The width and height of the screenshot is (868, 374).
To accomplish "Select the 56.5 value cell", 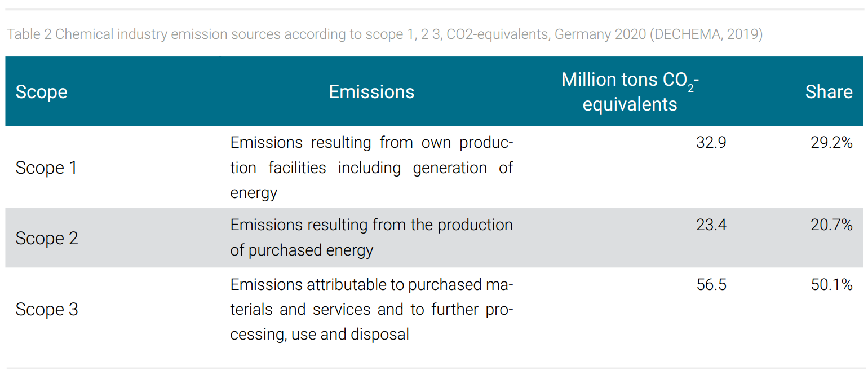I will pyautogui.click(x=711, y=285).
